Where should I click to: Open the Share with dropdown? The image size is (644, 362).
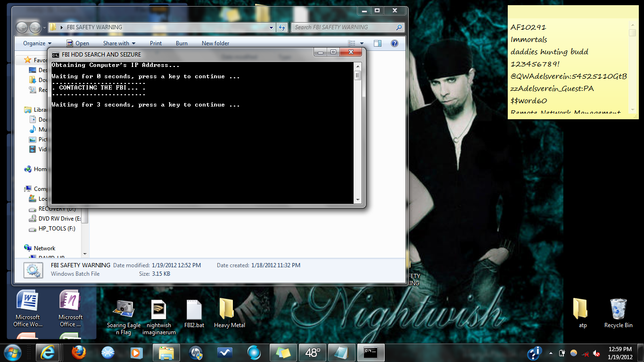tap(119, 43)
